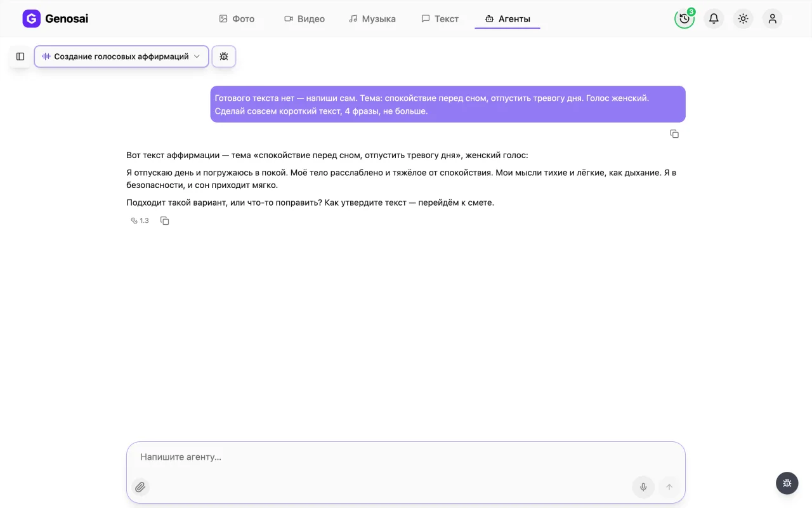
Task: Copy the agent's reply text
Action: (x=165, y=221)
